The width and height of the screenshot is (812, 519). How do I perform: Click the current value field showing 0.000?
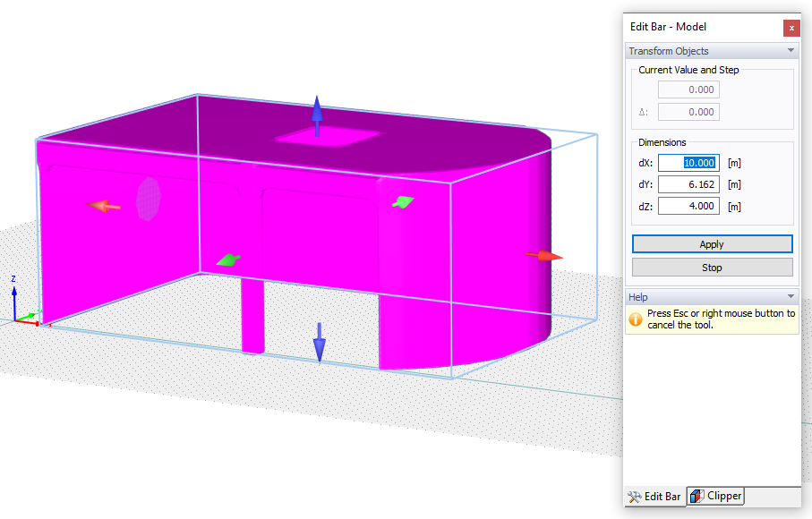688,89
